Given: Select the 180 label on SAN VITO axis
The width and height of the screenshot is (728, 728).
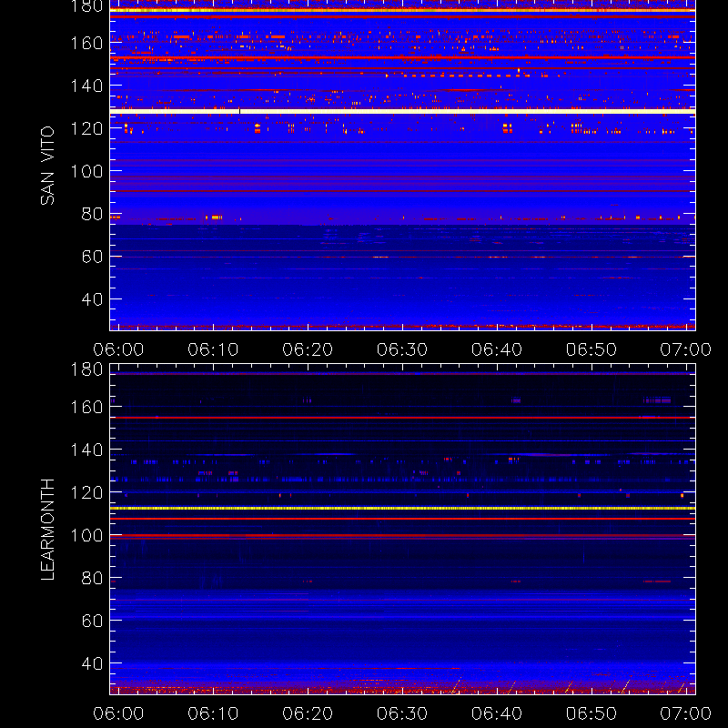Looking at the screenshot, I should click(86, 6).
